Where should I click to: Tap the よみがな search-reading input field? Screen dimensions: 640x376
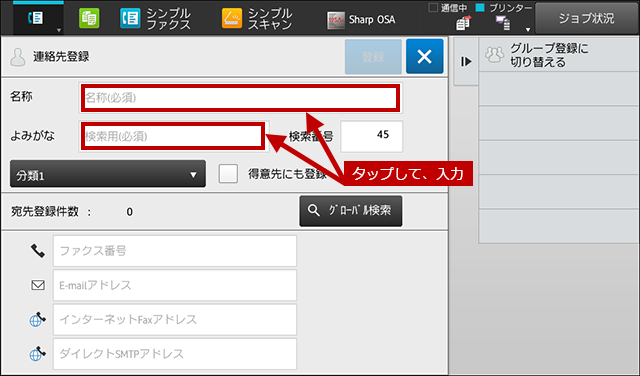tap(174, 136)
